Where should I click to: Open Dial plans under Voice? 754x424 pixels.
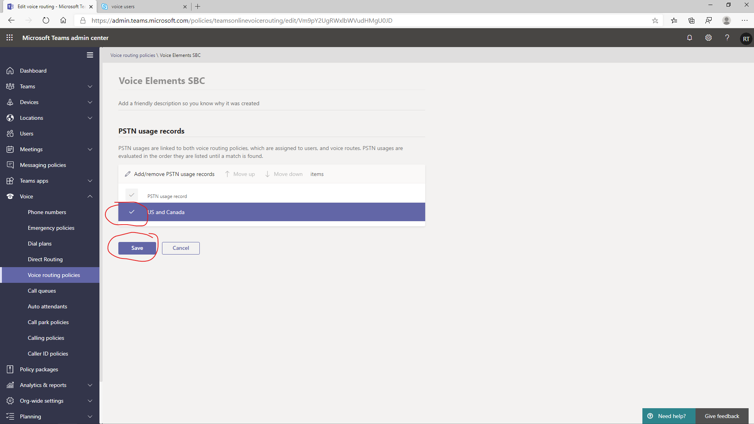39,244
